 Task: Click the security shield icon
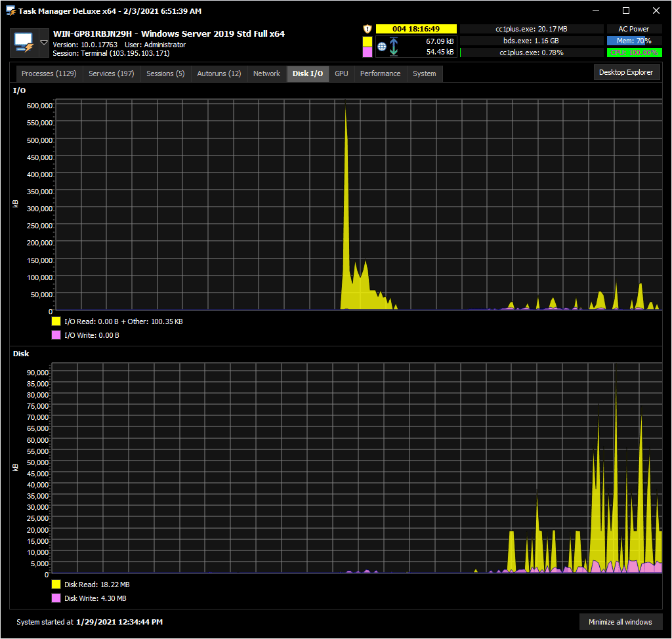click(367, 29)
